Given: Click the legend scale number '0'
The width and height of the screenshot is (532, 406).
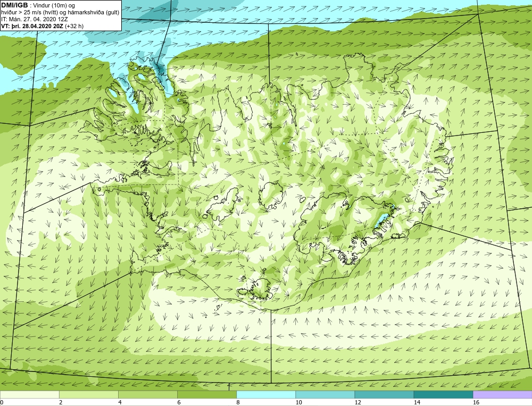Looking at the screenshot, I should tap(2, 403).
